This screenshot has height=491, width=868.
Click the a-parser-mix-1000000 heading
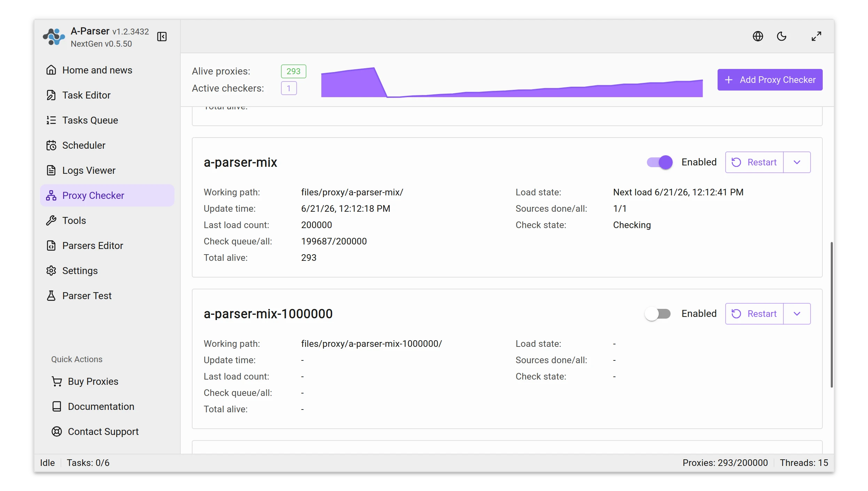point(268,314)
